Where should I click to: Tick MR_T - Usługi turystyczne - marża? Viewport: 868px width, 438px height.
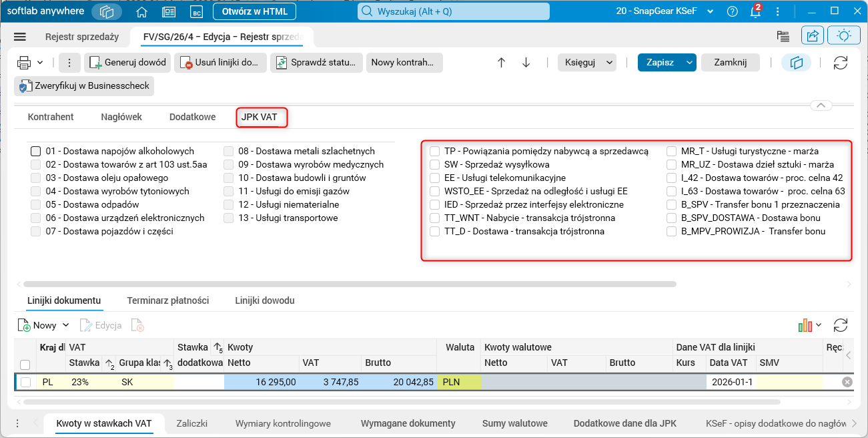pos(671,151)
